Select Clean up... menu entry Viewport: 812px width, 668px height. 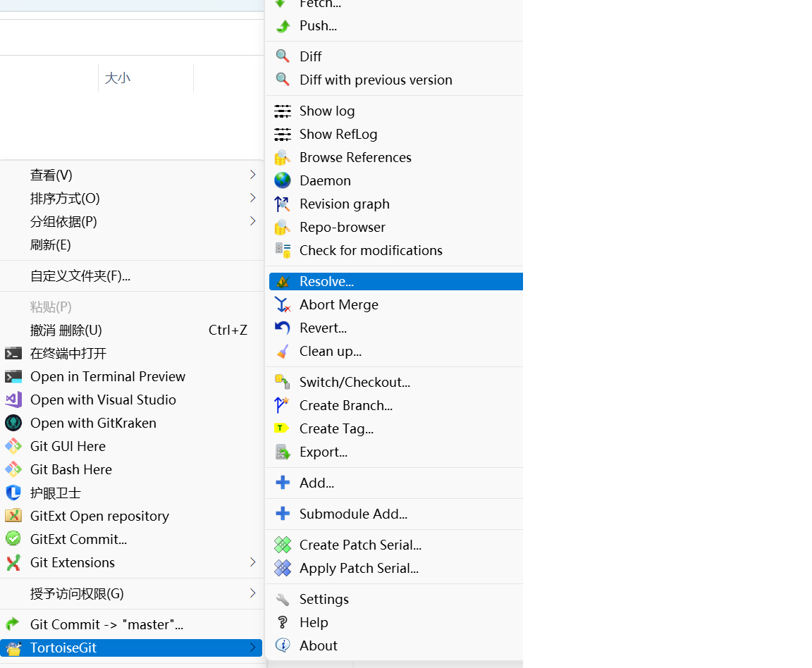(x=396, y=352)
